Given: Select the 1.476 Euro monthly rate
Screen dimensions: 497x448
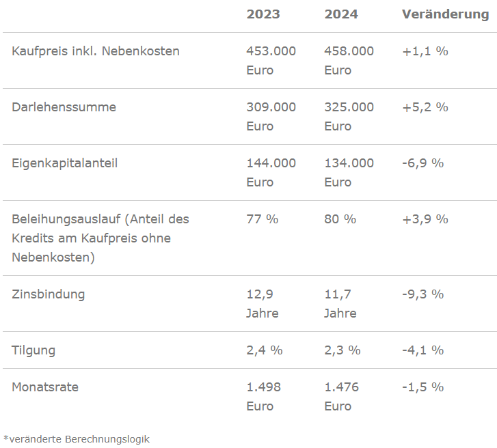Looking at the screenshot, I should [340, 397].
